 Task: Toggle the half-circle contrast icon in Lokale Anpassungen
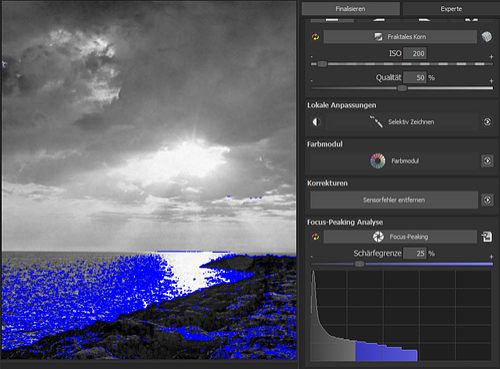pyautogui.click(x=316, y=122)
